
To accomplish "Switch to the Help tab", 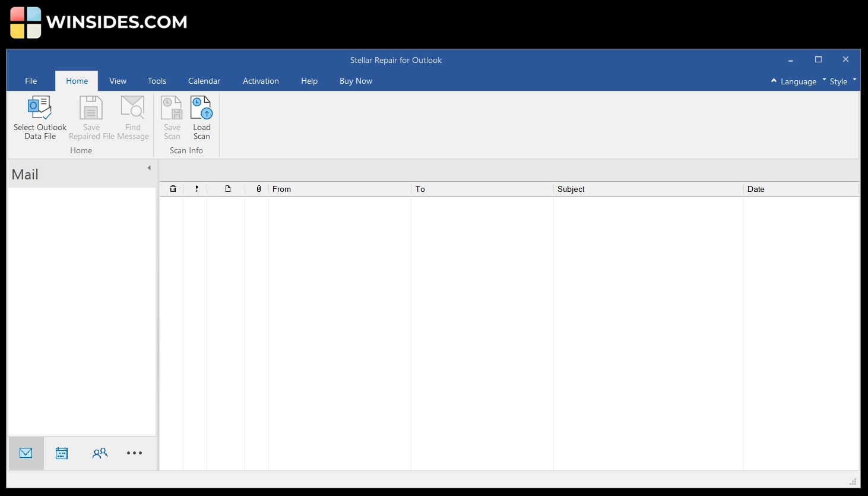I will pyautogui.click(x=309, y=81).
